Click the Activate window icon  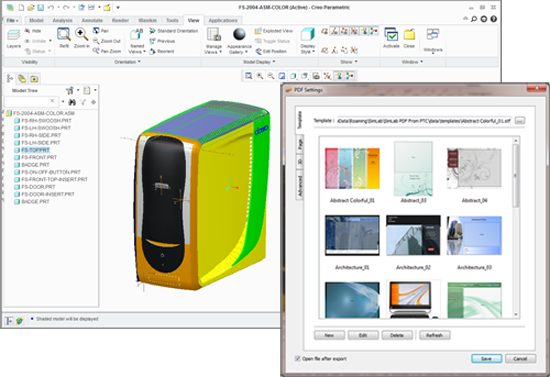[391, 35]
